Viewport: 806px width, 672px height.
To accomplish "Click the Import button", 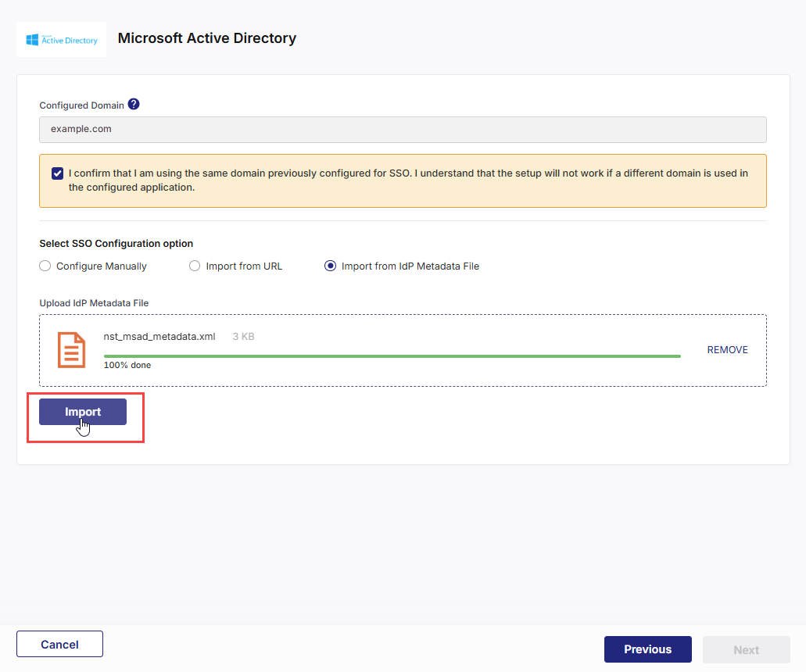I will (x=83, y=411).
